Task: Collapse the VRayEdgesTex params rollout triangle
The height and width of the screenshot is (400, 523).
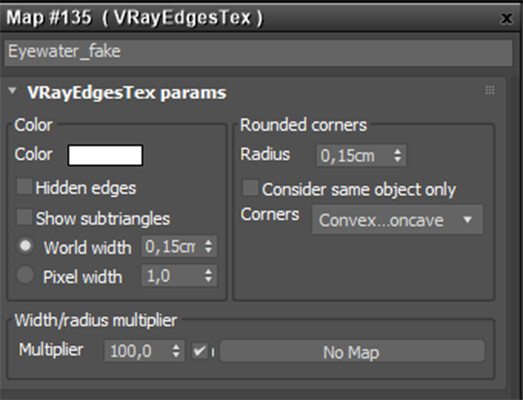Action: coord(13,91)
